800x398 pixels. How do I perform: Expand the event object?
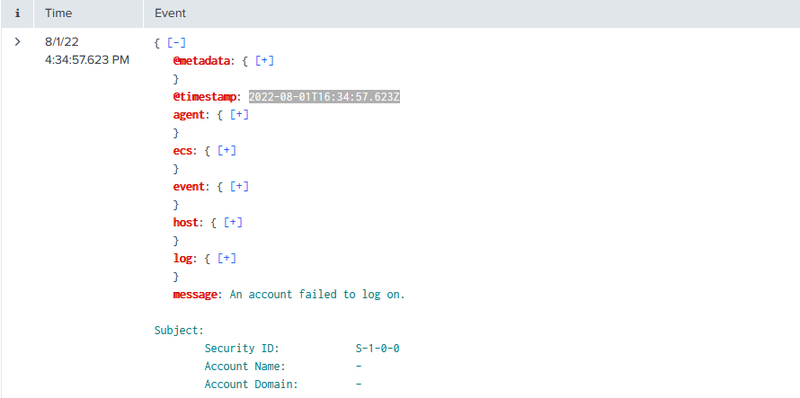tap(239, 186)
